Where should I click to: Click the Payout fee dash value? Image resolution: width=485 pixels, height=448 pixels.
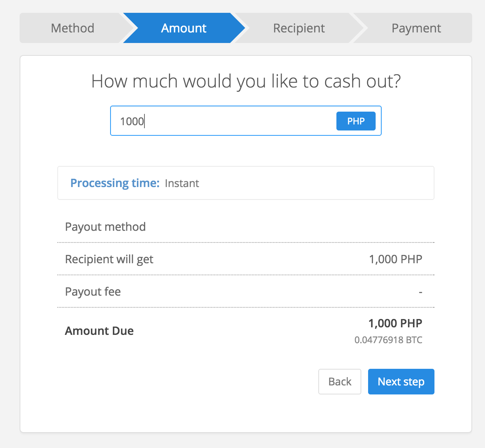420,292
